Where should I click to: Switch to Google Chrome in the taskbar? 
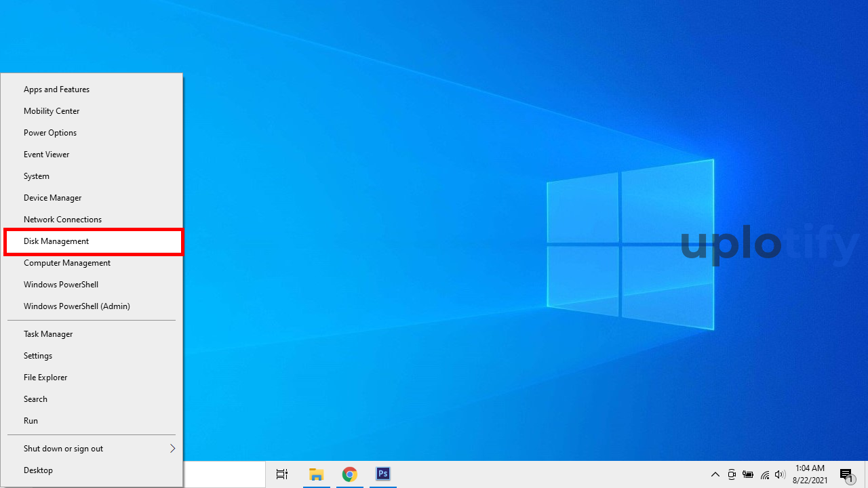[x=349, y=474]
